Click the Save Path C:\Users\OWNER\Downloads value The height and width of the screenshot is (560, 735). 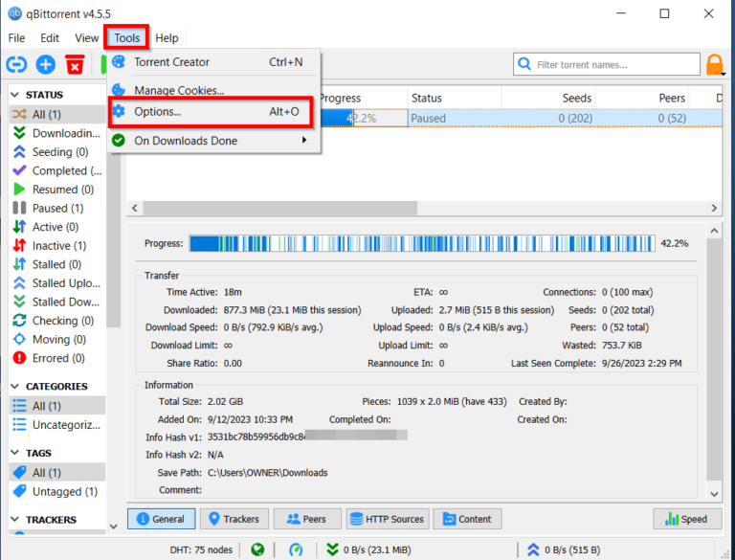point(268,473)
